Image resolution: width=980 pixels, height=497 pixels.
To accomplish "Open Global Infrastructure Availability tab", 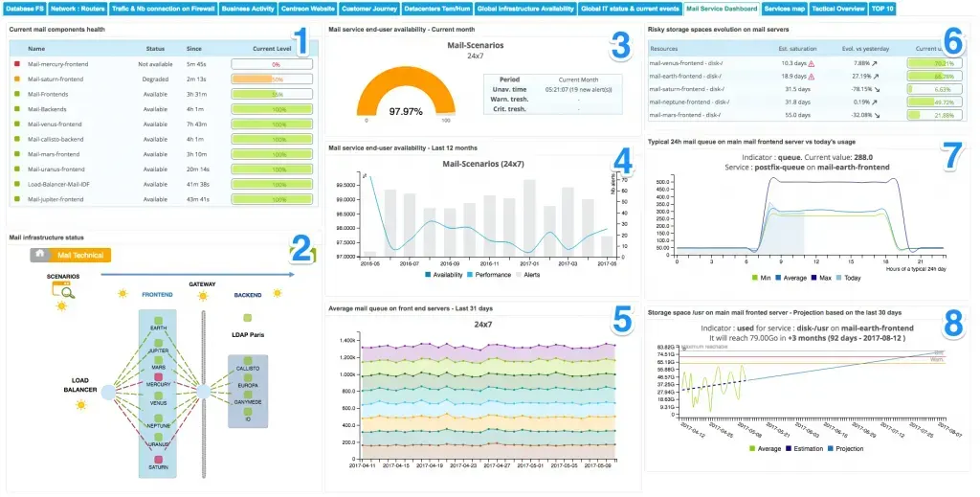I will 525,9.
